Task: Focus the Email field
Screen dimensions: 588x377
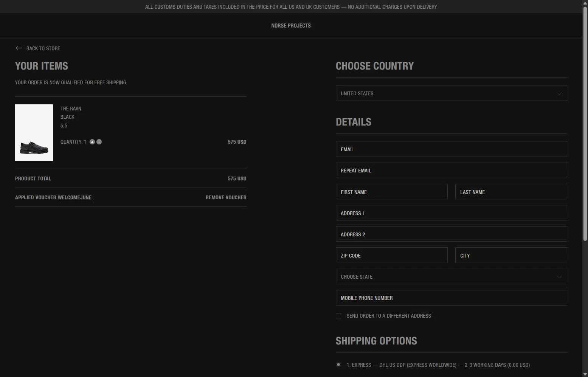Action: point(451,149)
